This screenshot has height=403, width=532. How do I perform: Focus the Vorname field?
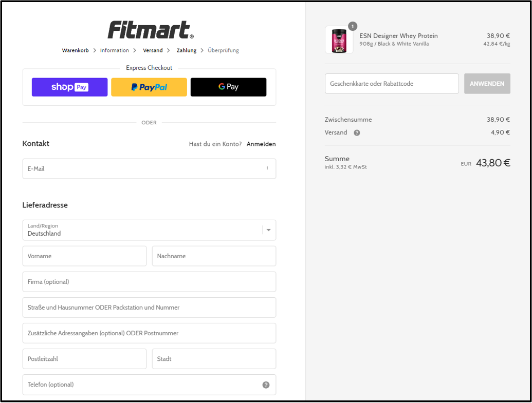point(84,256)
